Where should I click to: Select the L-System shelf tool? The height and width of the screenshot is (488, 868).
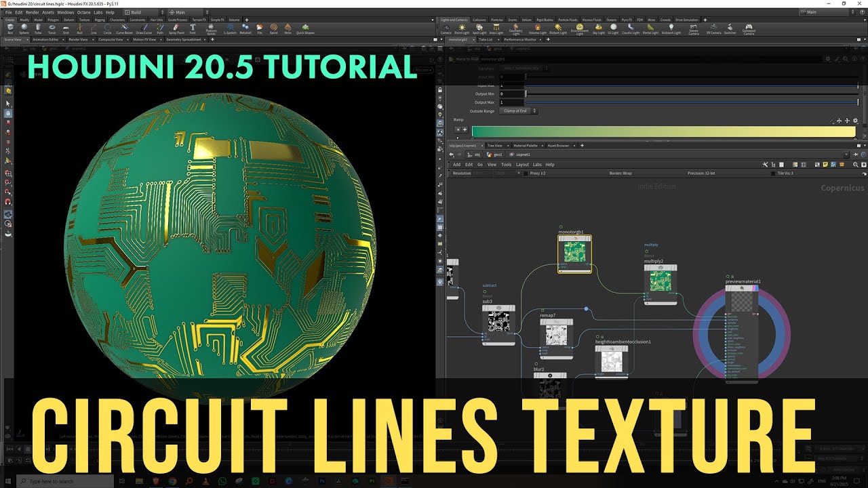230,29
